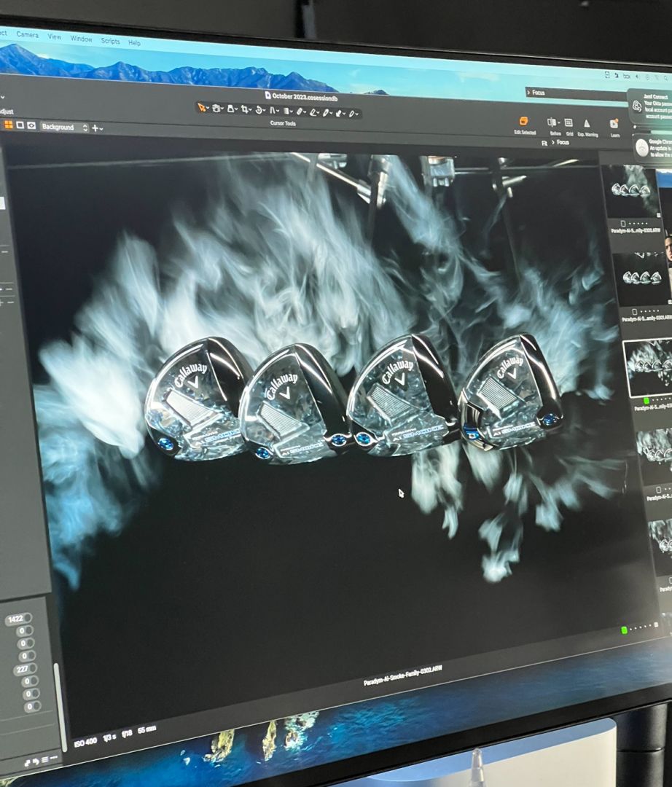Viewport: 672px width, 787px height.
Task: Open the Background layer dropdown
Action: point(65,127)
